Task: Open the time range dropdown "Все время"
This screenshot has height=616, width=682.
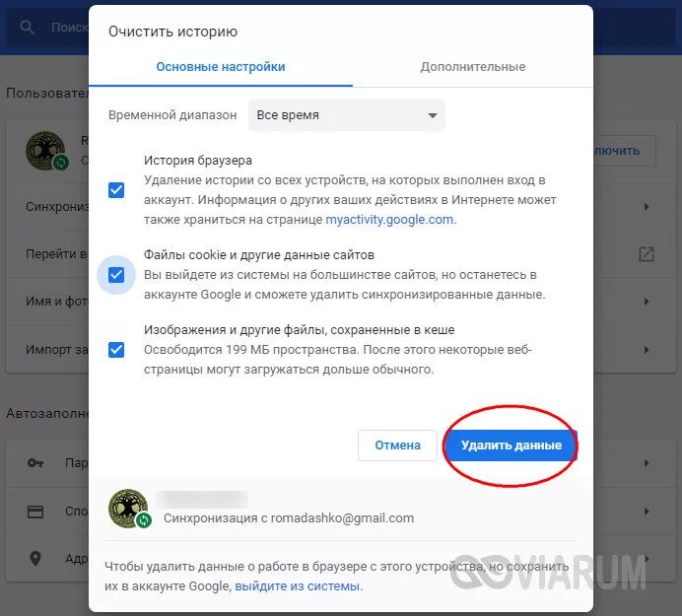Action: click(x=347, y=115)
